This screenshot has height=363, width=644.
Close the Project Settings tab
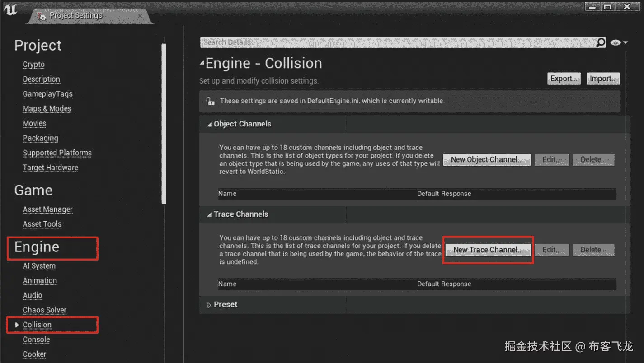140,16
